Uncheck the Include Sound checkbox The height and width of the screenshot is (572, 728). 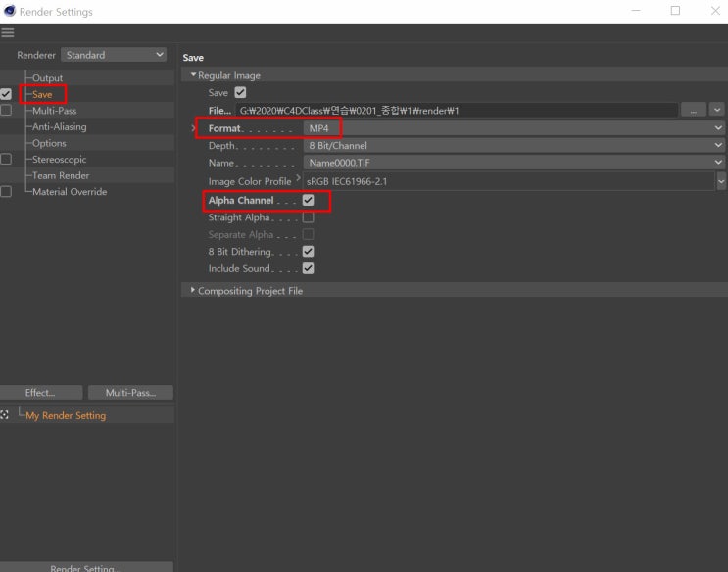(308, 268)
